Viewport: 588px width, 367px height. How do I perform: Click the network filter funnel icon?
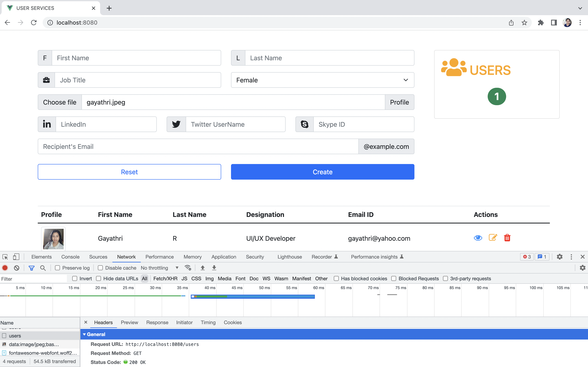click(x=31, y=268)
